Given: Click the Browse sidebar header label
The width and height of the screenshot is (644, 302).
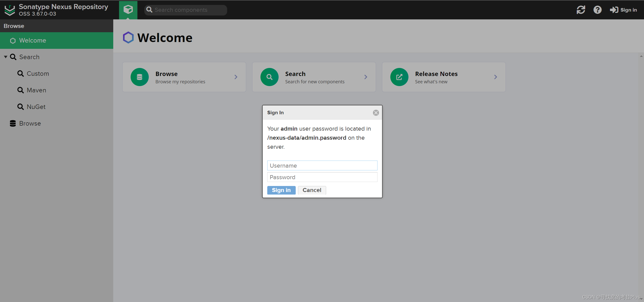Looking at the screenshot, I should tap(14, 26).
